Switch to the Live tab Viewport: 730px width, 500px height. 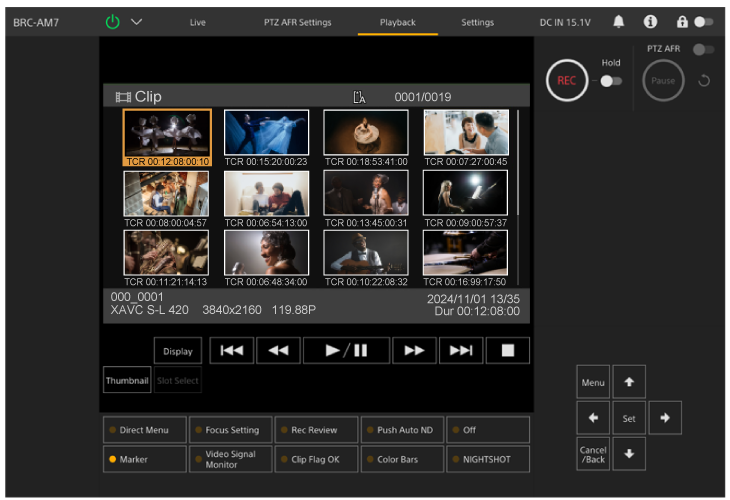[198, 22]
